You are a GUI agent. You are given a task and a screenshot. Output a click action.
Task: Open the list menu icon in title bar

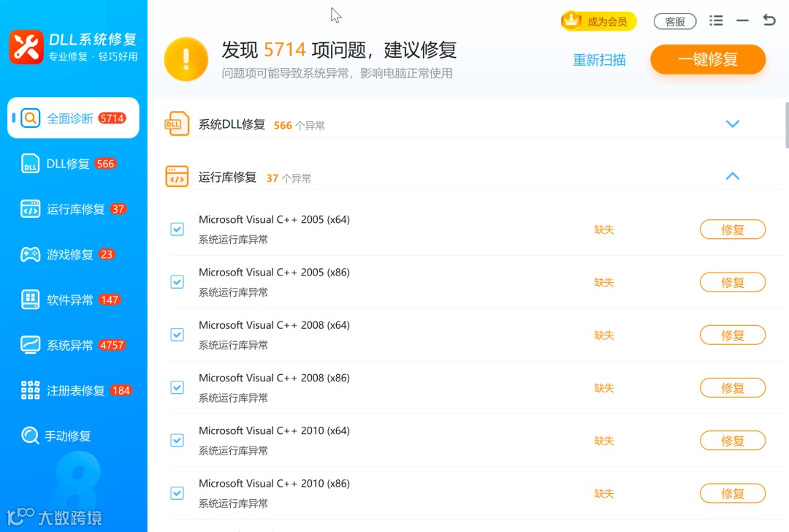tap(716, 20)
